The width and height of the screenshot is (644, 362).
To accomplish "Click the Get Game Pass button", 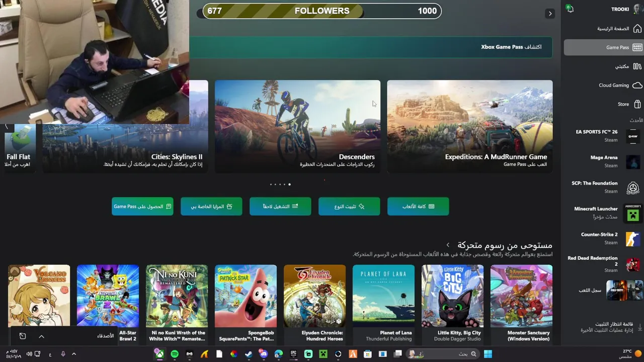I will coord(142,206).
